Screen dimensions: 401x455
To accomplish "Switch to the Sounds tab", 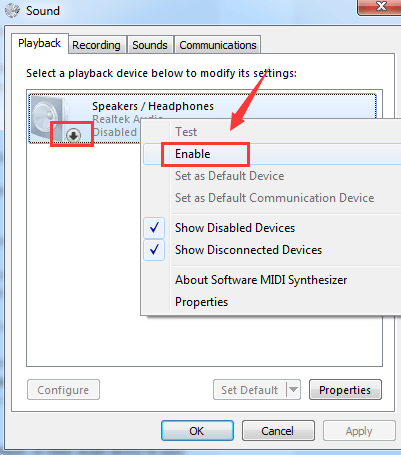I will (x=150, y=45).
